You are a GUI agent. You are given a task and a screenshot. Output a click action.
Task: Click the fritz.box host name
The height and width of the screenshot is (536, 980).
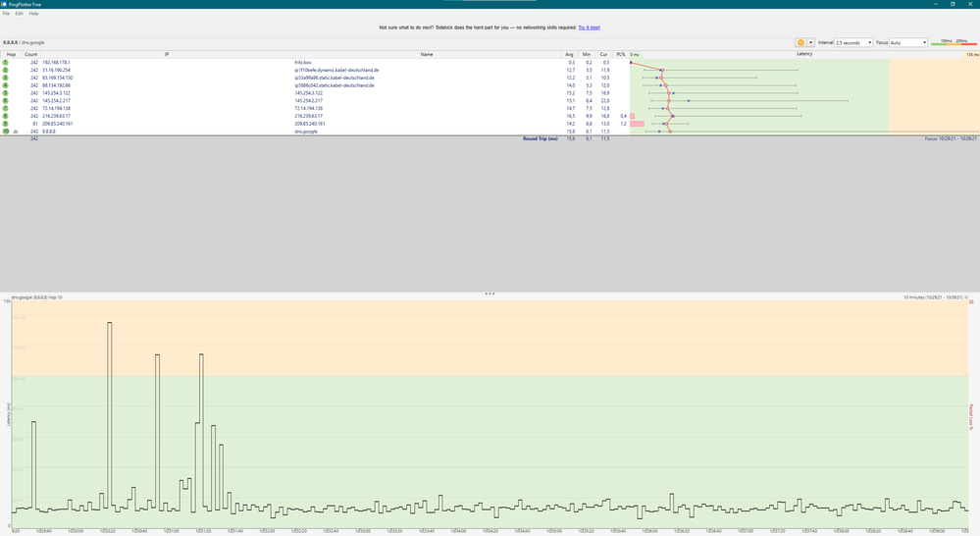302,63
